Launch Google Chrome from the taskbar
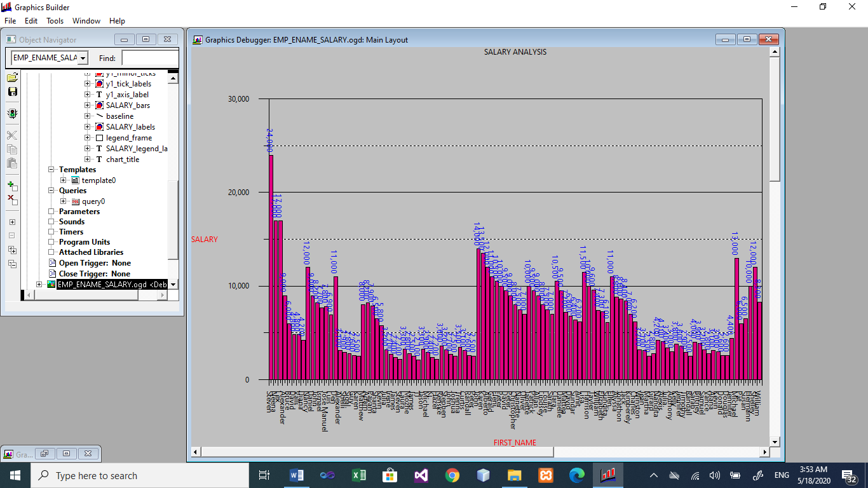 pyautogui.click(x=452, y=475)
